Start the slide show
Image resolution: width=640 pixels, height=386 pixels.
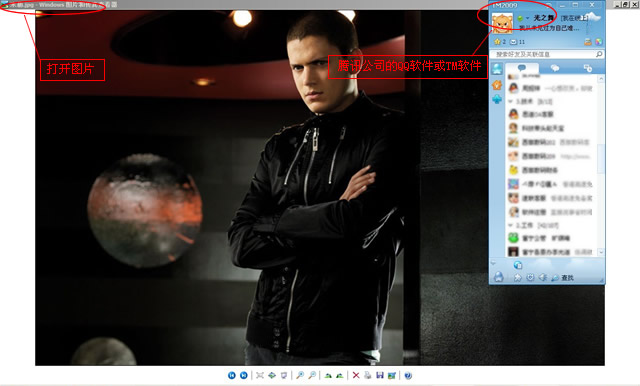(284, 375)
